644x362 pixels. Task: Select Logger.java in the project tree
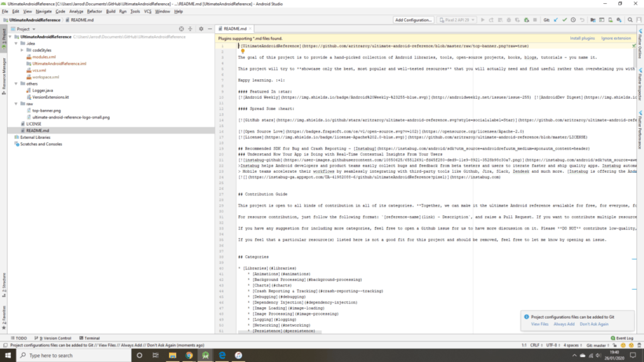point(43,90)
